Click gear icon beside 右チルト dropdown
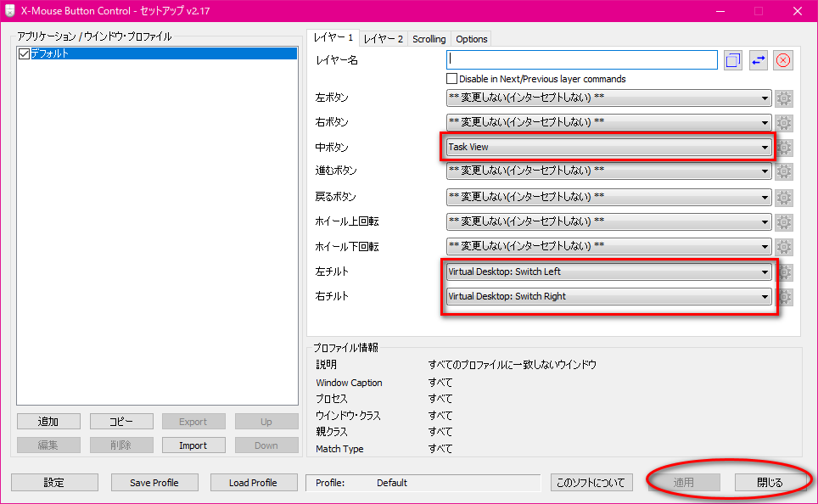Viewport: 818px width, 504px height. (x=784, y=297)
